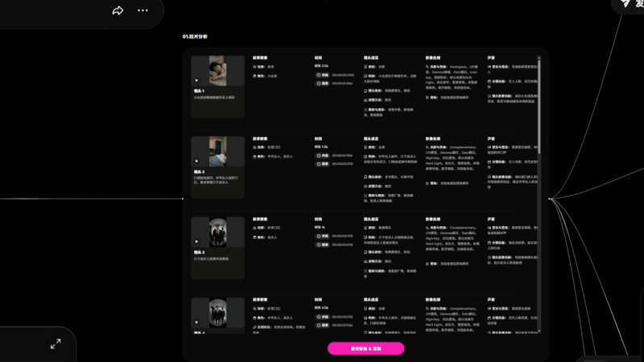Open the three-dots more options menu
The height and width of the screenshot is (362, 644).
point(142,10)
